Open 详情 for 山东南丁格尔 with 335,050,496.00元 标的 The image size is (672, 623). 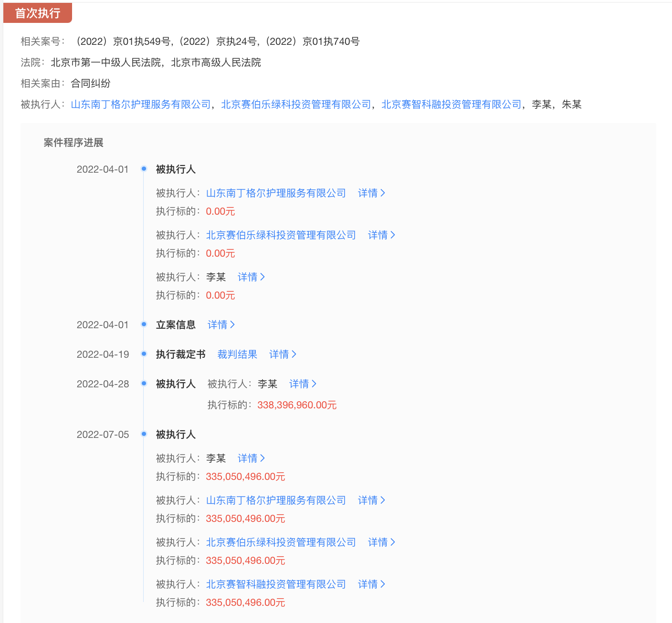(371, 500)
